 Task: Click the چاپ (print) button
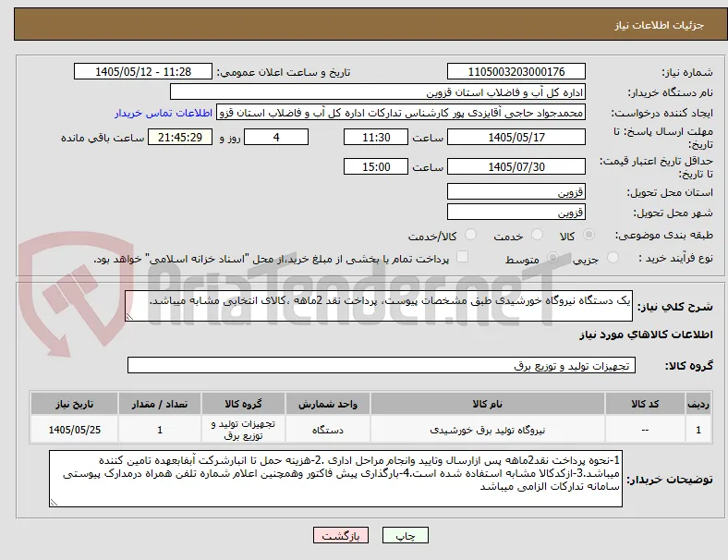(405, 535)
